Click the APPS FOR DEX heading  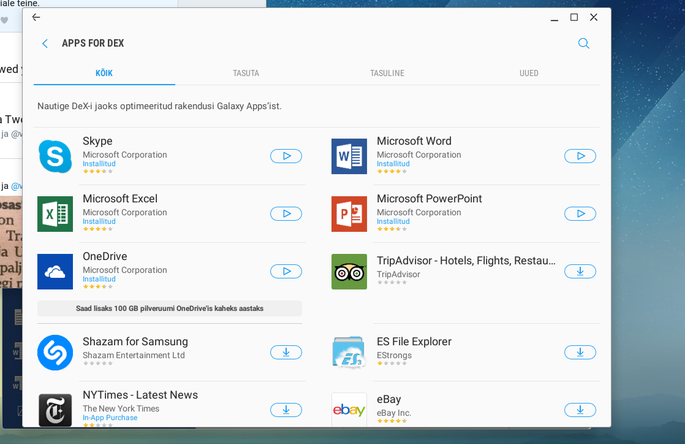click(93, 43)
